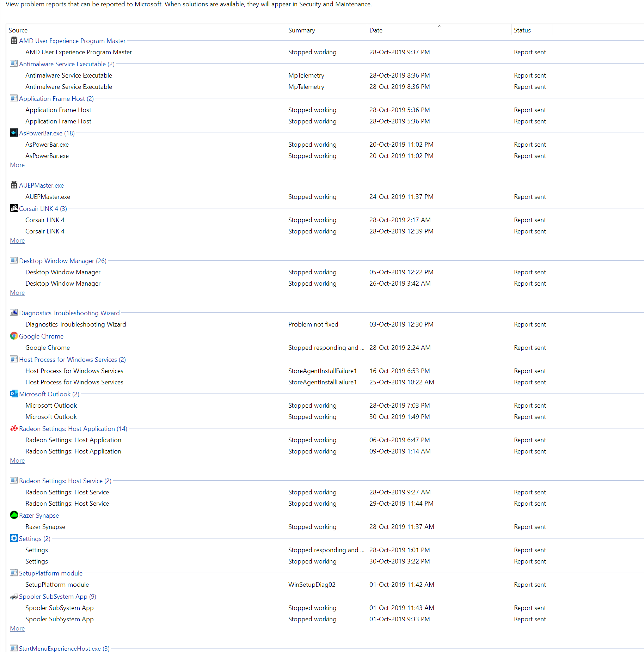Image resolution: width=644 pixels, height=652 pixels.
Task: Click the AsPowerBar.exe group icon
Action: (x=14, y=133)
